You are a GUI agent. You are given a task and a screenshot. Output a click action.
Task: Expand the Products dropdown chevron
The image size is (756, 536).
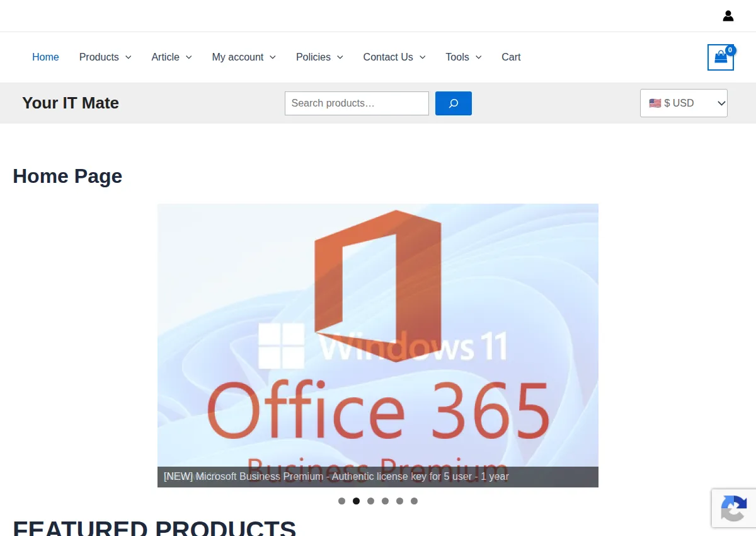(129, 57)
